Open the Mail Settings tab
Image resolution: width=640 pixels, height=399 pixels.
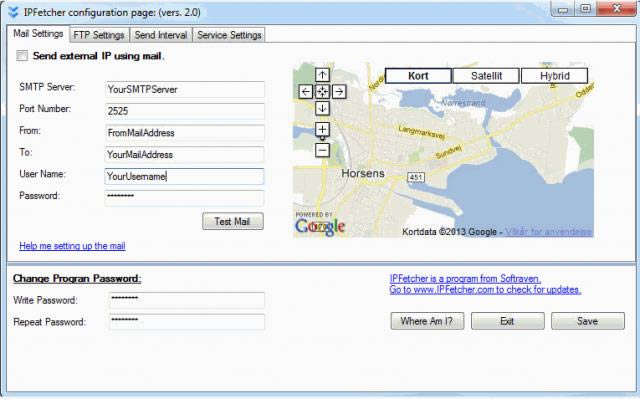[38, 33]
